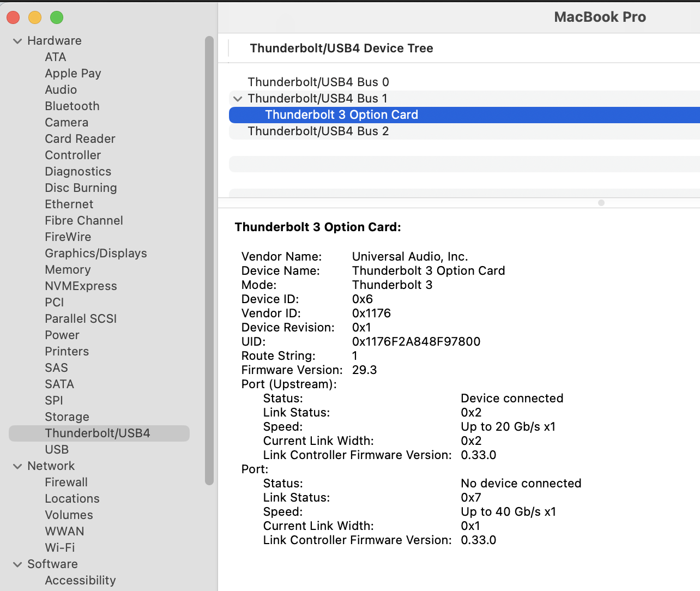Select ATA in the sidebar

point(56,57)
